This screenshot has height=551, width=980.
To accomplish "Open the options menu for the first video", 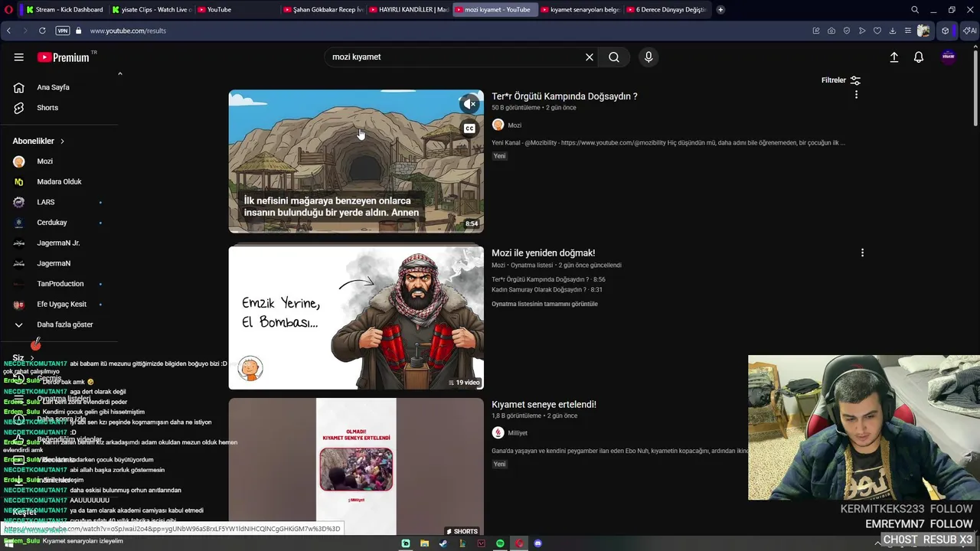I will (x=856, y=95).
